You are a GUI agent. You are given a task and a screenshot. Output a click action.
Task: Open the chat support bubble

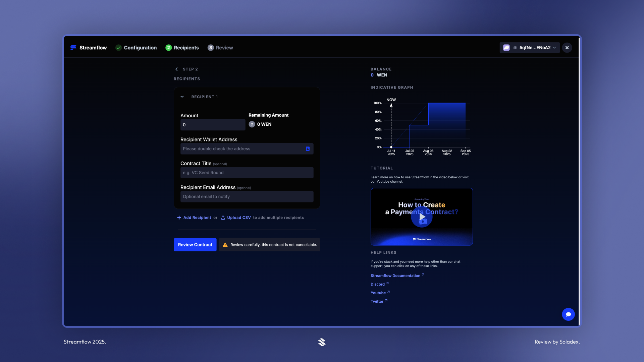tap(568, 314)
